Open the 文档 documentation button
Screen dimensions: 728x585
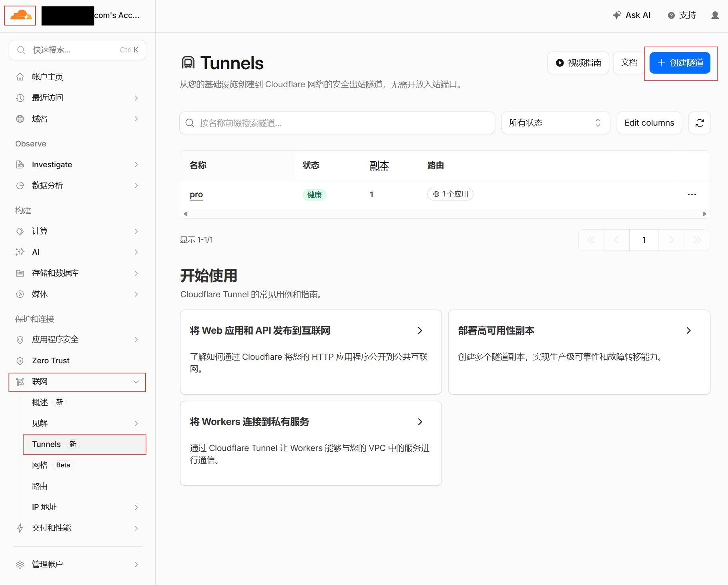[629, 63]
